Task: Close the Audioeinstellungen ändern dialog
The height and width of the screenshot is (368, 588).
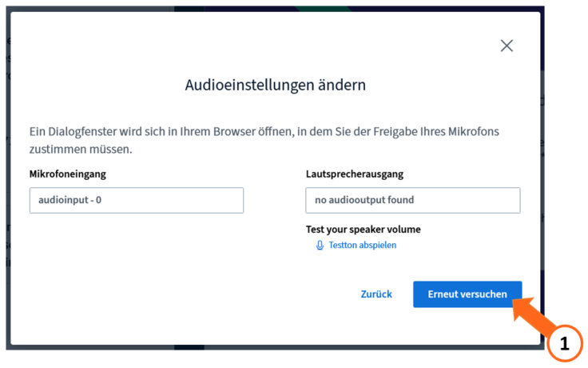Action: 507,46
